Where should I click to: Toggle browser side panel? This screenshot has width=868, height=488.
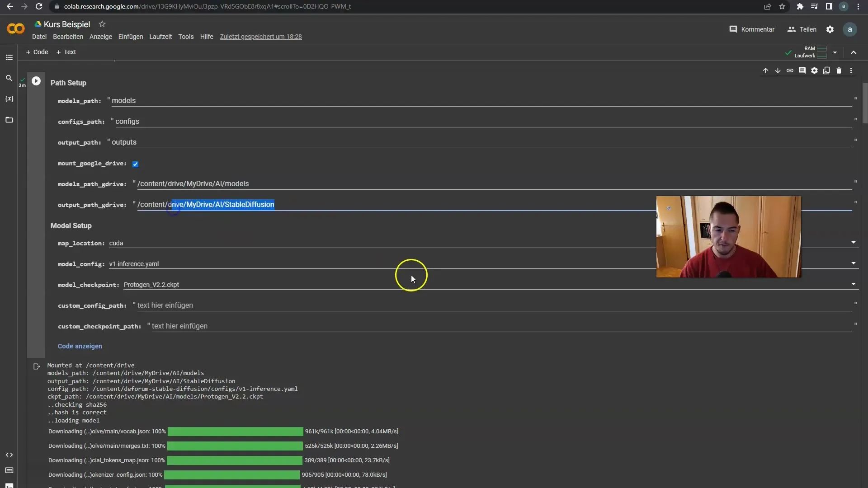(x=829, y=6)
